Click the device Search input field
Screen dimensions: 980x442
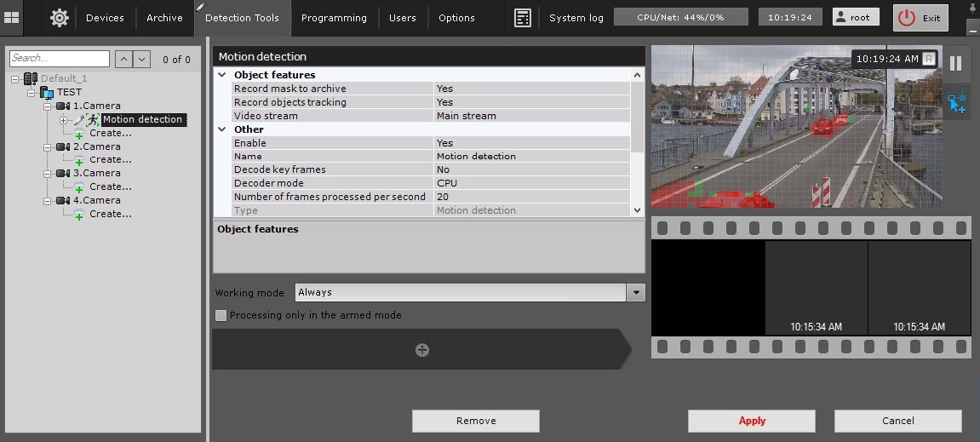pyautogui.click(x=60, y=59)
